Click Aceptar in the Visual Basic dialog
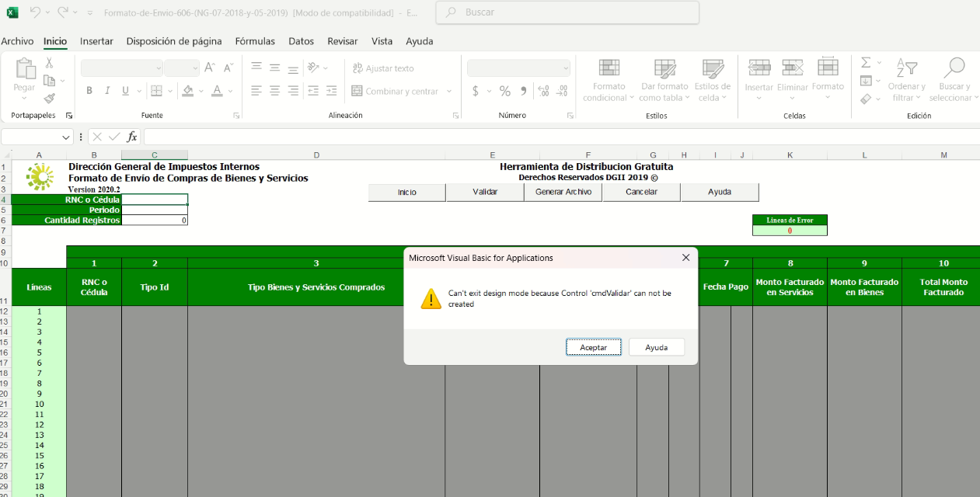This screenshot has height=497, width=980. pos(594,347)
